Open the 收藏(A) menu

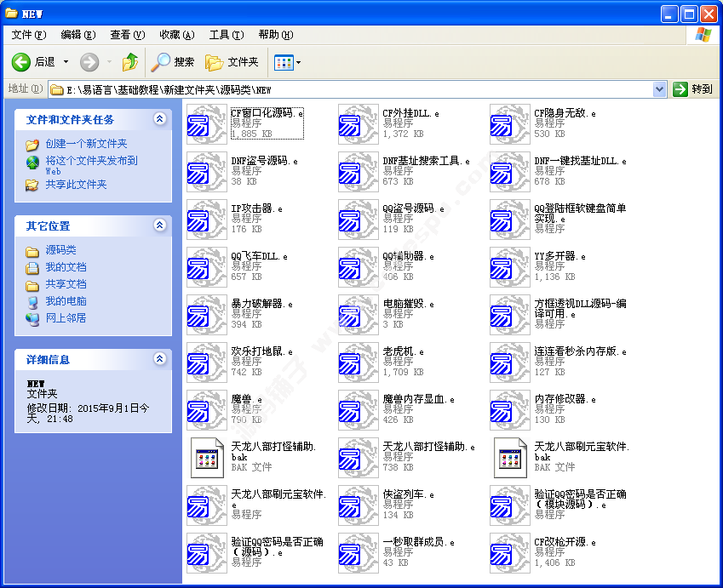click(176, 35)
